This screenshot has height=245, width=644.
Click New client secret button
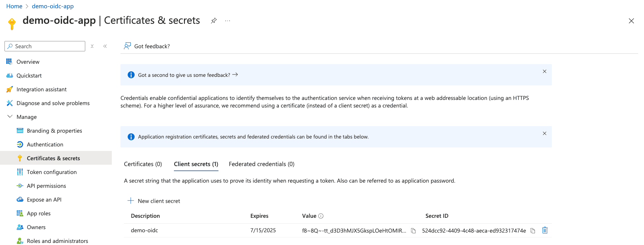(154, 201)
